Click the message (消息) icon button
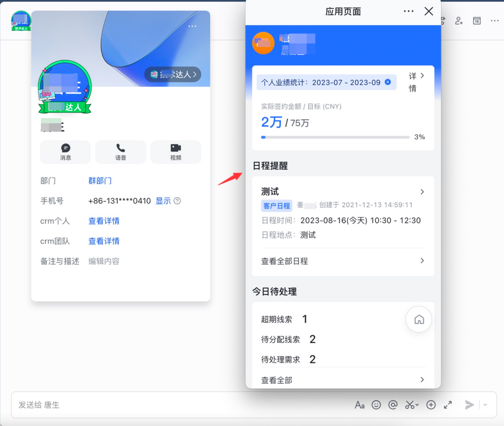 [x=65, y=152]
